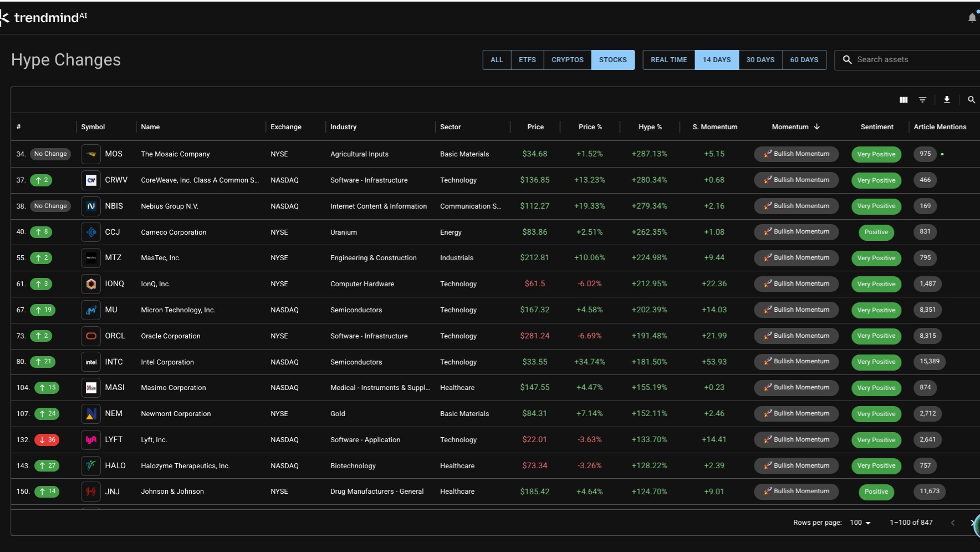The width and height of the screenshot is (980, 552).
Task: Toggle Momentum column sort arrow
Action: [x=816, y=127]
